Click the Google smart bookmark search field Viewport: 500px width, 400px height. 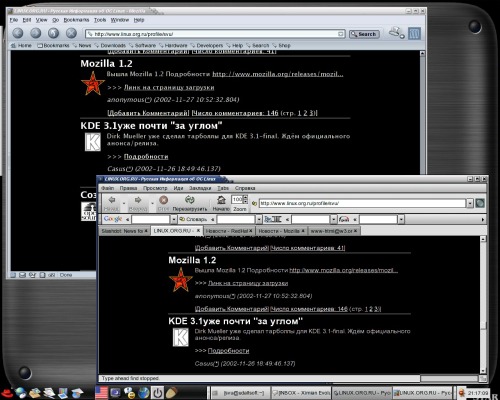[x=151, y=219]
